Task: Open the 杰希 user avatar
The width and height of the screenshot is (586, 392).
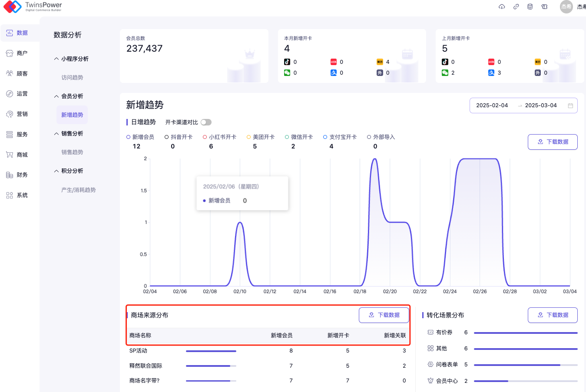Action: point(566,7)
